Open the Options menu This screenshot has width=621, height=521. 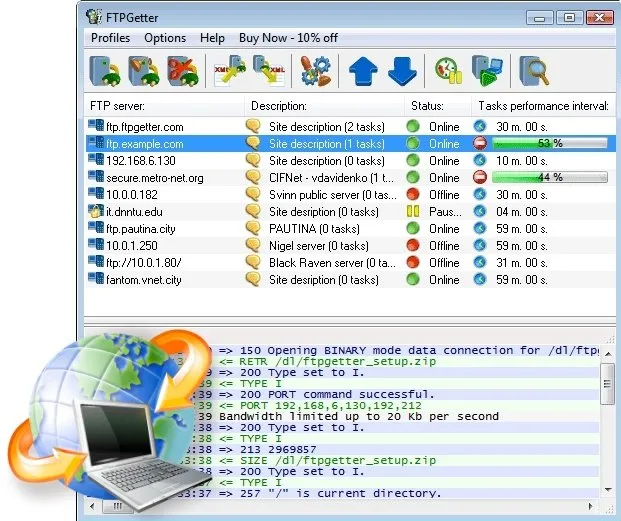click(165, 38)
